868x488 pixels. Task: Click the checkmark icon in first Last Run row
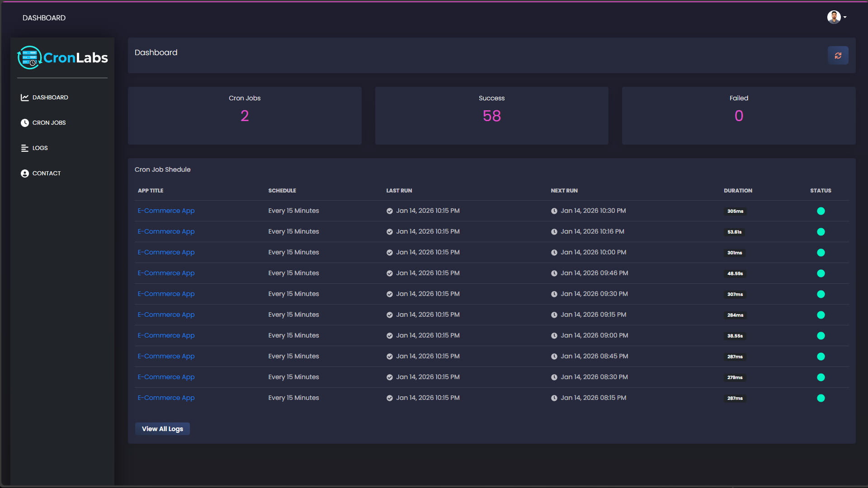[389, 211]
